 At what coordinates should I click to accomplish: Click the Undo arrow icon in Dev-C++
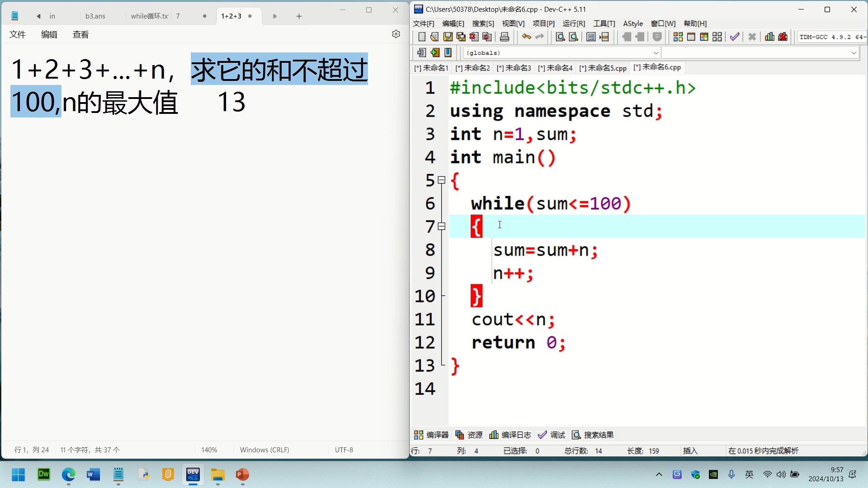click(526, 37)
